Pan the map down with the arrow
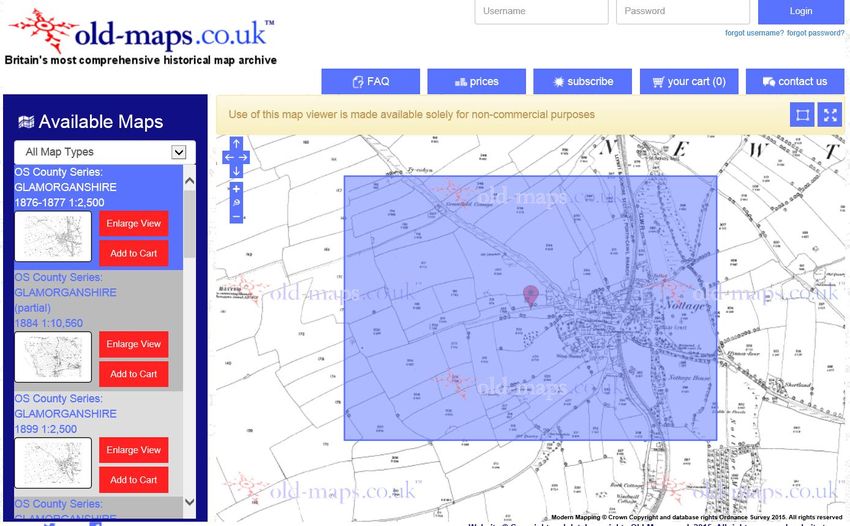The image size is (850, 526). [x=236, y=171]
